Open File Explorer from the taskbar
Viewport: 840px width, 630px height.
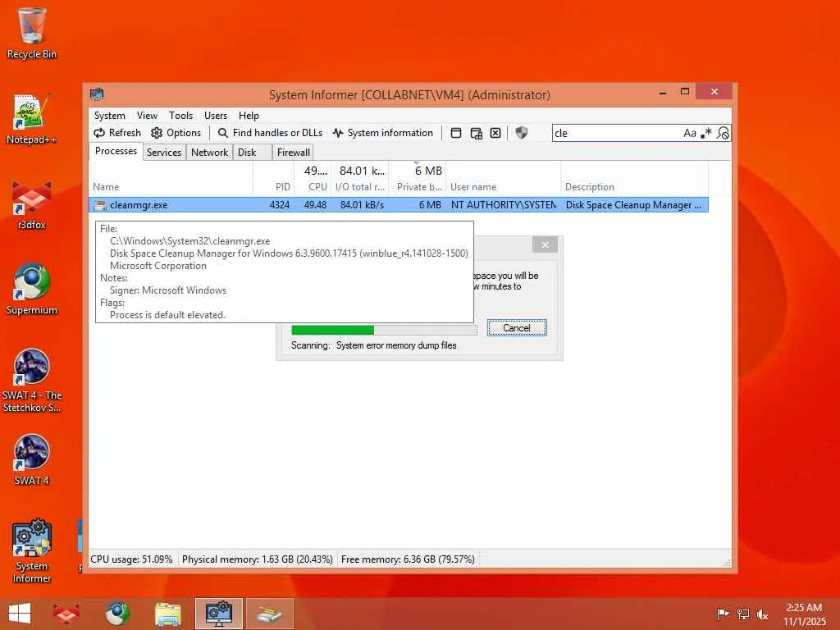pos(167,614)
